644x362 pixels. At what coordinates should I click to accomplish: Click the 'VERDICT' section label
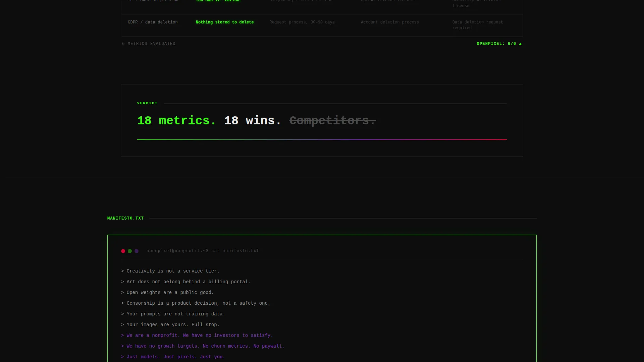coord(147,103)
